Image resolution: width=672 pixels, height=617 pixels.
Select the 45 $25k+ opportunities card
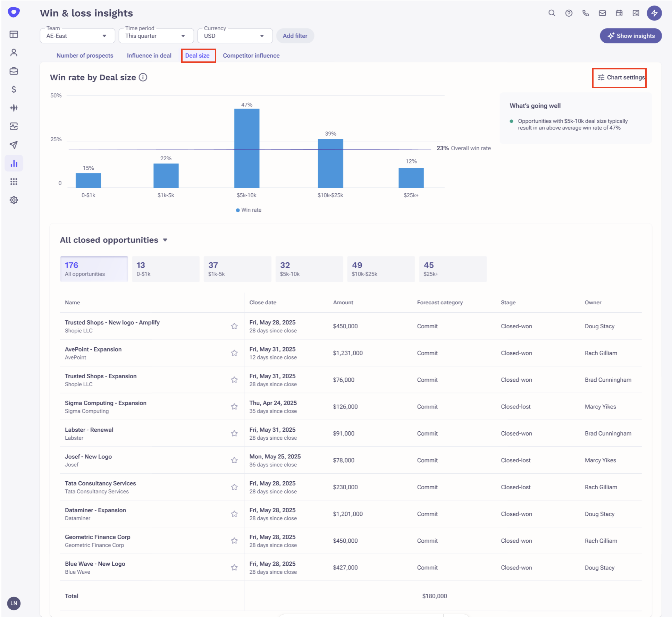coord(452,269)
